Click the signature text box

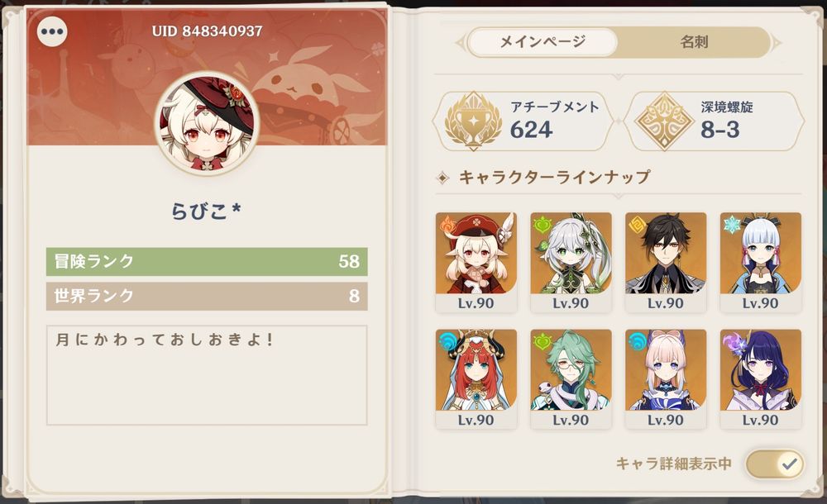tap(207, 375)
